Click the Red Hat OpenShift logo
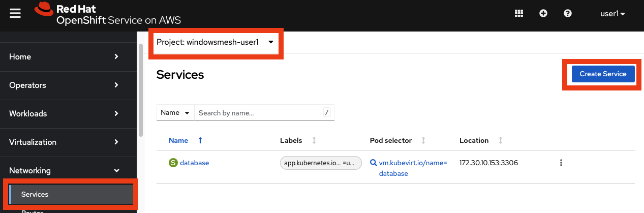644x213 pixels. coord(108,14)
